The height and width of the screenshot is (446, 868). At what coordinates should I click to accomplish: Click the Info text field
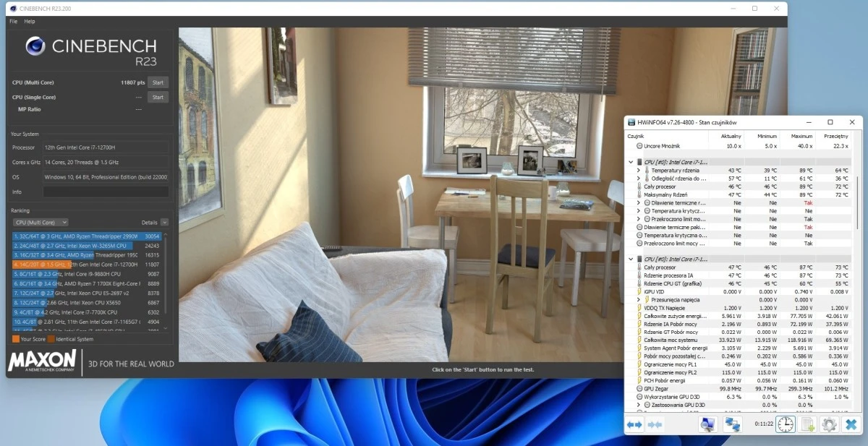106,192
